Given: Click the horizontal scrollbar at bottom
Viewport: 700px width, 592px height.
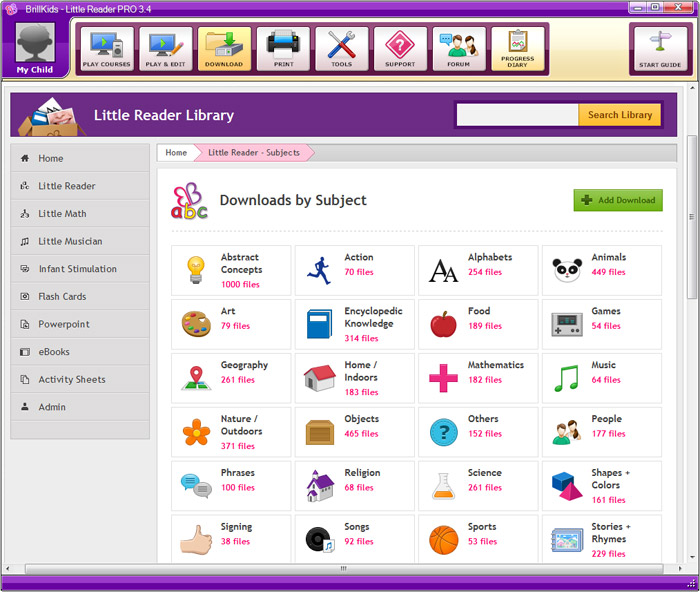Looking at the screenshot, I should (x=344, y=568).
